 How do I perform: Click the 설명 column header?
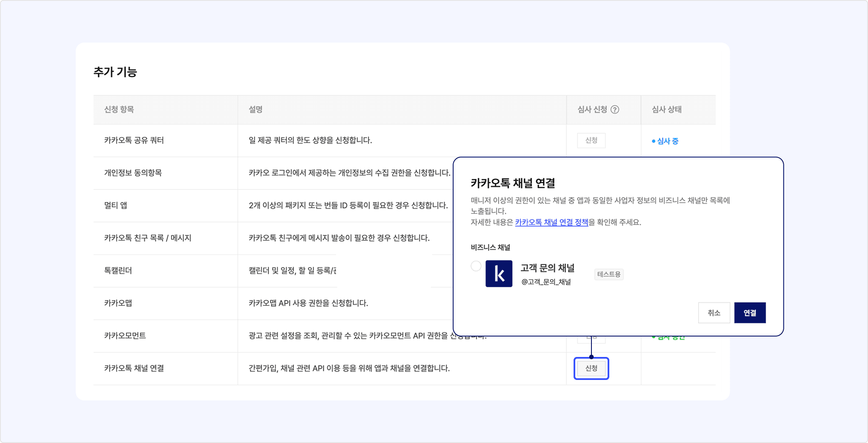click(255, 109)
